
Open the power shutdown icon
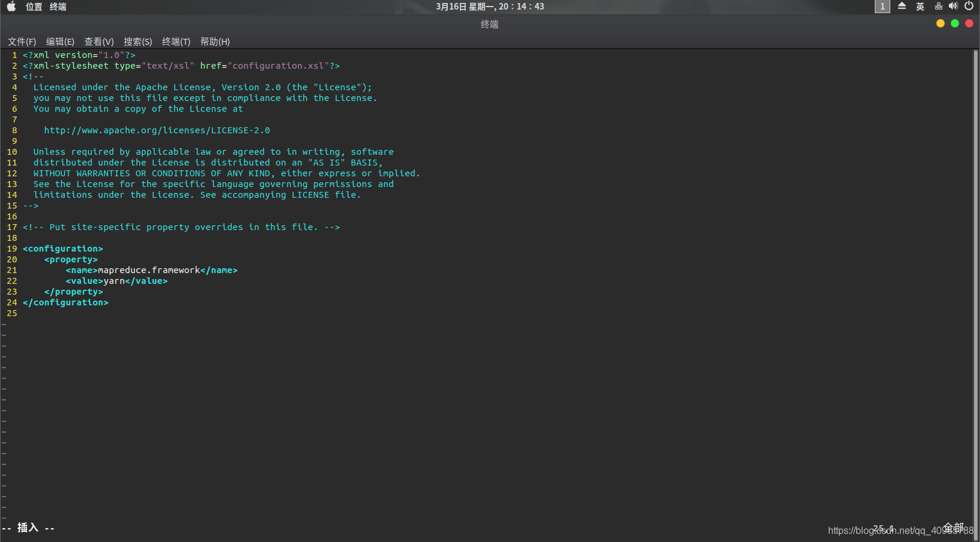pos(969,7)
